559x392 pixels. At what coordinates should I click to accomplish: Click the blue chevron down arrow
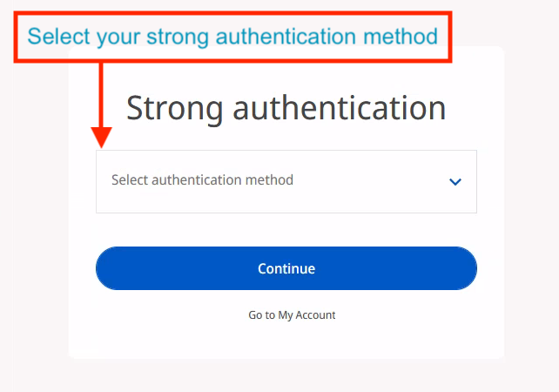pyautogui.click(x=455, y=182)
